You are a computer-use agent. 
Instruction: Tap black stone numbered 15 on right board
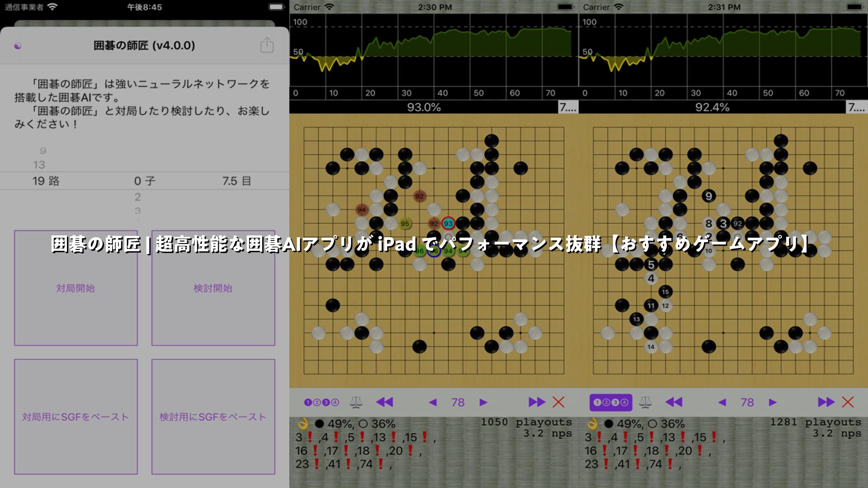click(665, 291)
